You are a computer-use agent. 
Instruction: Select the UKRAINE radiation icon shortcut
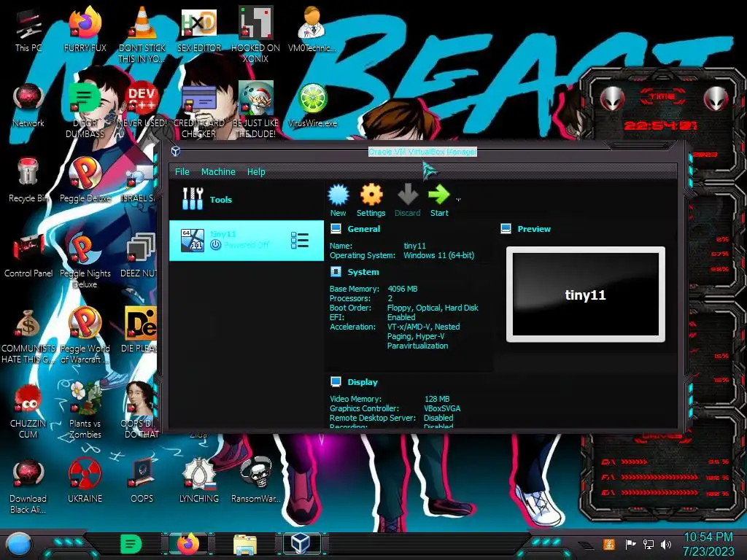pos(85,481)
